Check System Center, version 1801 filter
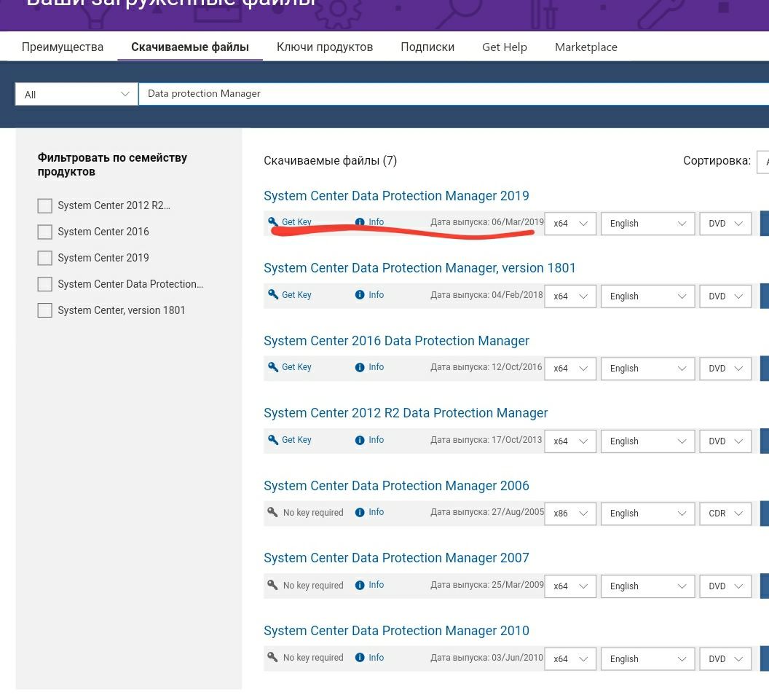Viewport: 769px width, 700px height. pos(44,310)
